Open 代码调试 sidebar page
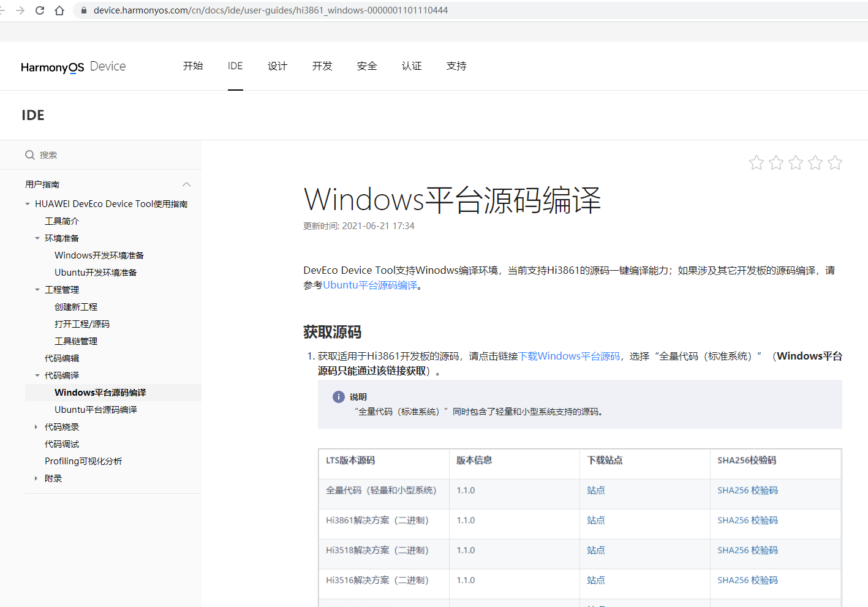This screenshot has width=868, height=607. (x=62, y=444)
